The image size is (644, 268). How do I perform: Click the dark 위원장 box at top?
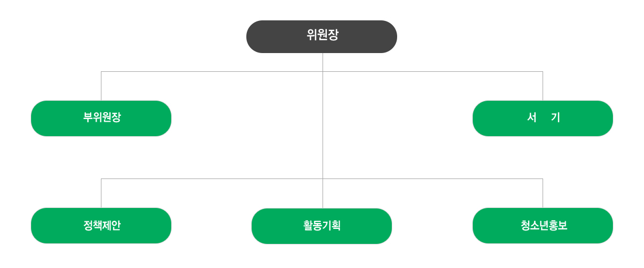[321, 36]
